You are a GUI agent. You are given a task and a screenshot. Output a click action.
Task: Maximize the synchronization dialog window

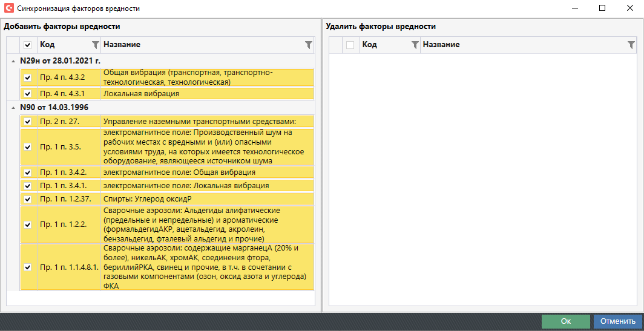tap(602, 8)
